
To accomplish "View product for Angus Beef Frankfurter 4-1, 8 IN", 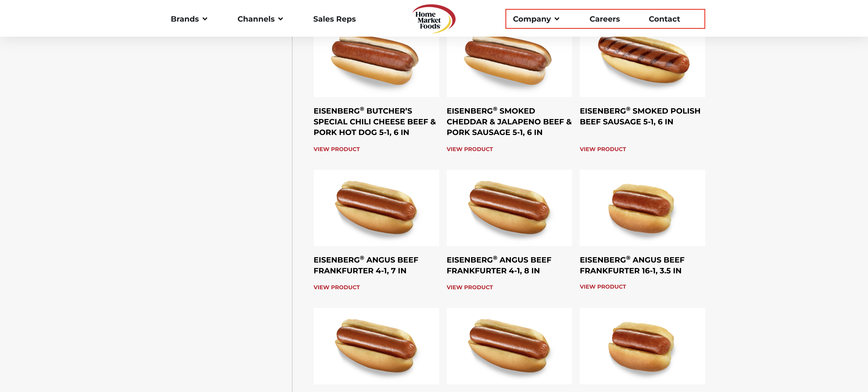I will coord(470,287).
